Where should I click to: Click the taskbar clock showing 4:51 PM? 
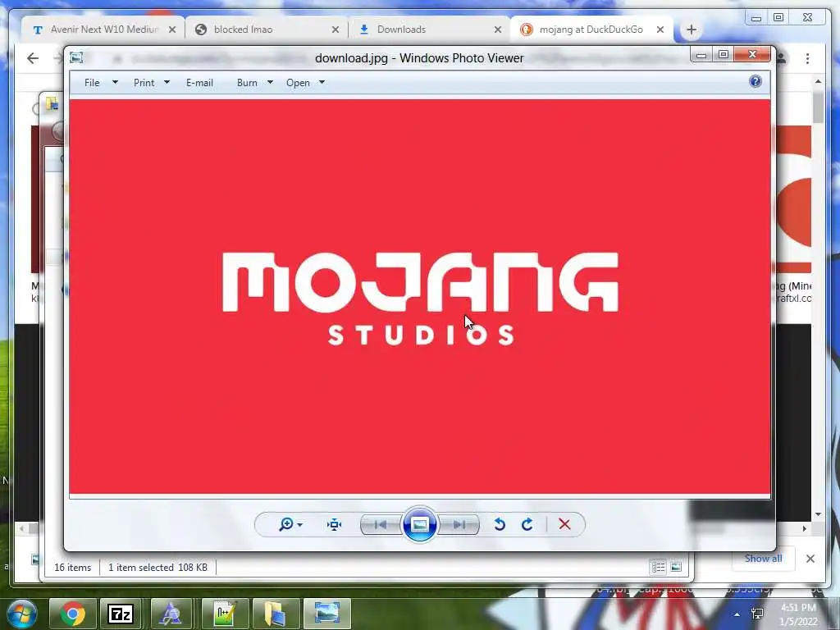[x=799, y=614]
